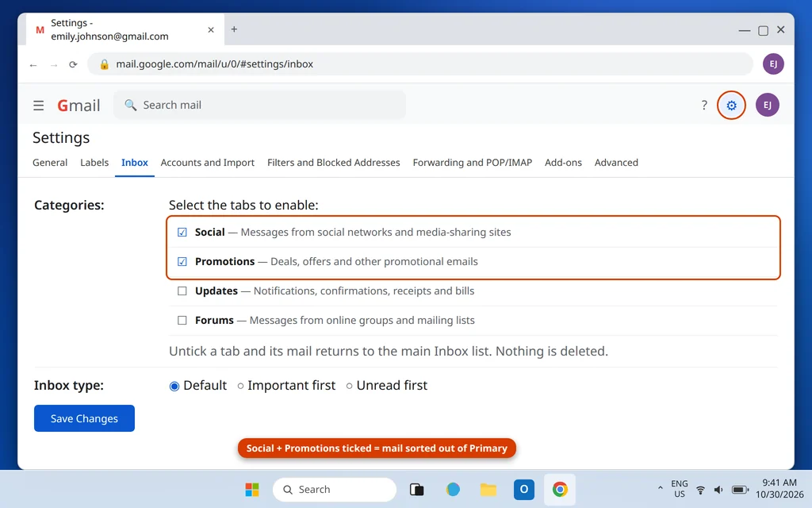Select Unread first inbox type
The image size is (812, 508).
click(x=349, y=386)
